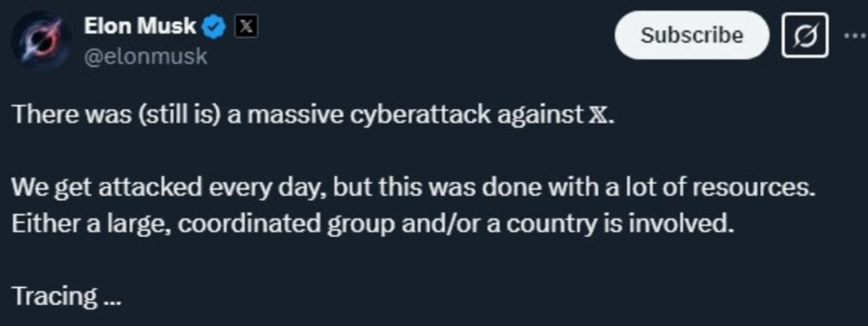
Task: Click the X logo glyph ending first sentence
Action: point(597,115)
